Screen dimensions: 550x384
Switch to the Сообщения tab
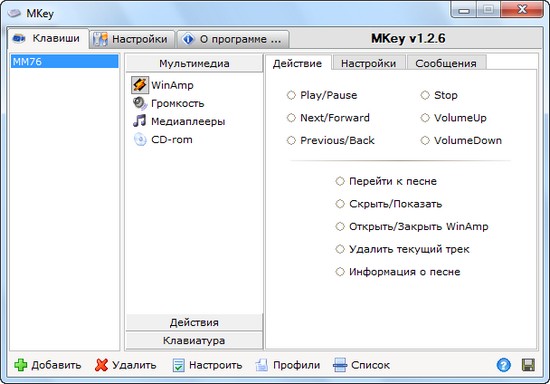[446, 63]
